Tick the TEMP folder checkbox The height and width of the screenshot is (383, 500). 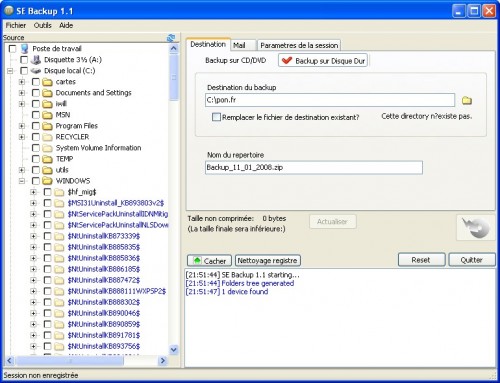(x=36, y=159)
